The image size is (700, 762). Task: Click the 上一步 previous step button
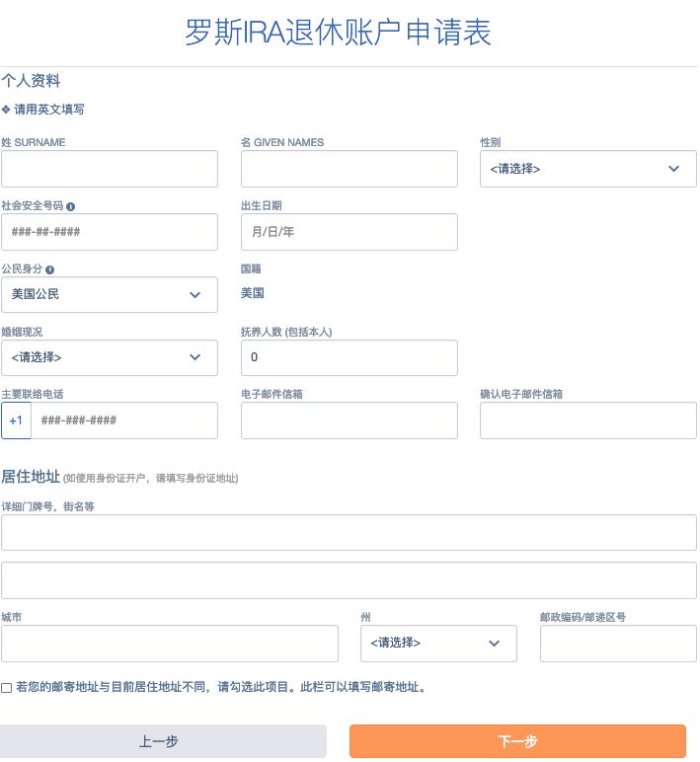(163, 741)
